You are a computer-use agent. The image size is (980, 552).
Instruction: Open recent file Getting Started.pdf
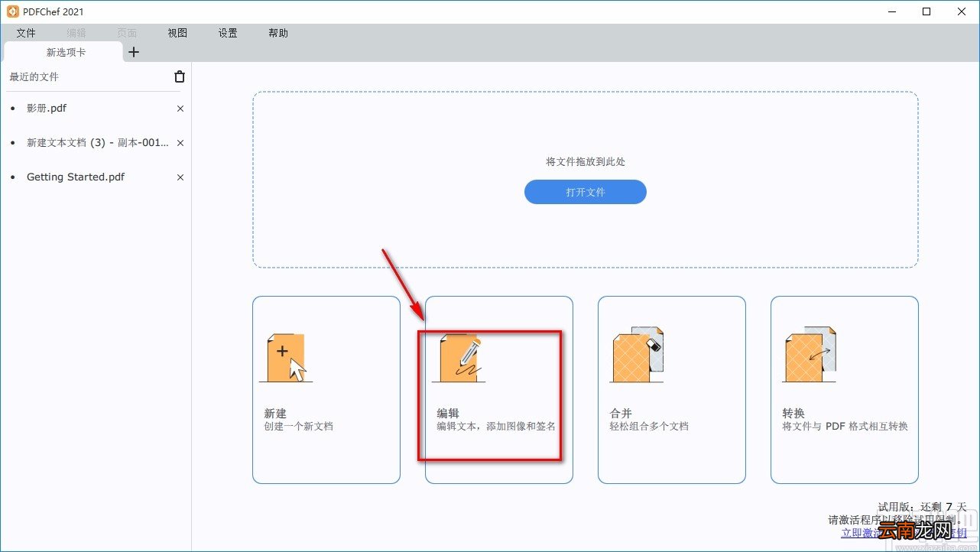coord(76,177)
